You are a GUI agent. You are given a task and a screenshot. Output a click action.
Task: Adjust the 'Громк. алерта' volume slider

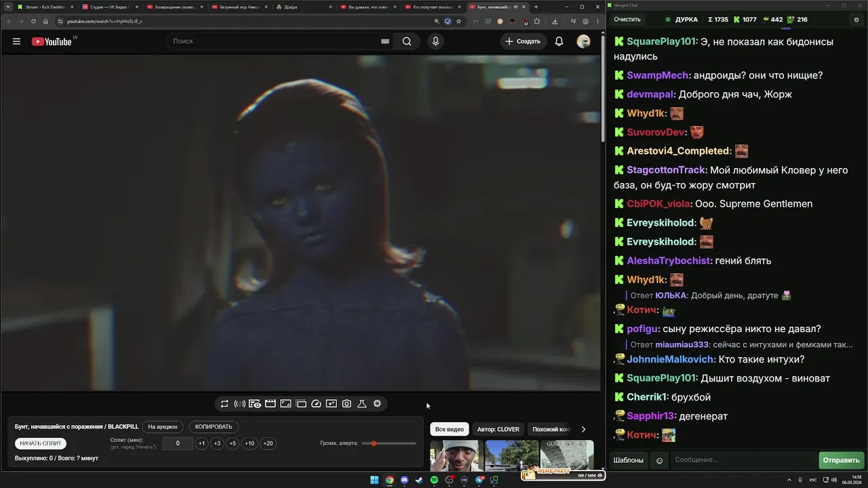[x=389, y=443]
